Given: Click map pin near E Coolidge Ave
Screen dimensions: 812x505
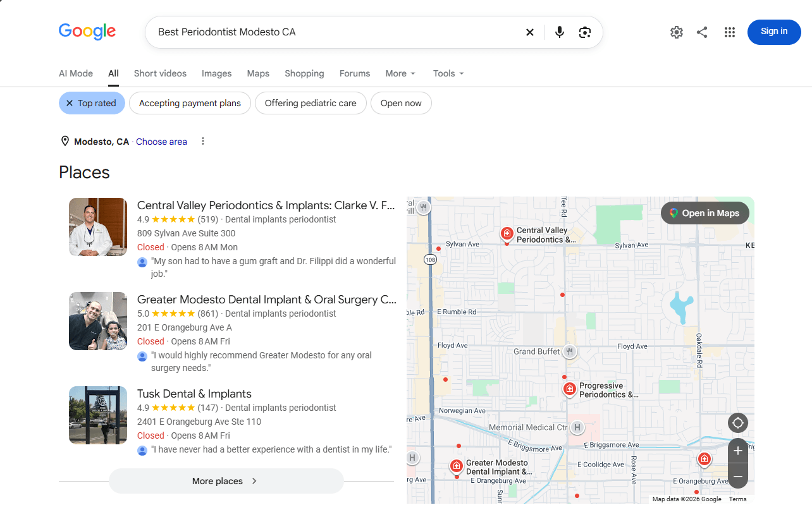Looking at the screenshot, I should [x=704, y=459].
